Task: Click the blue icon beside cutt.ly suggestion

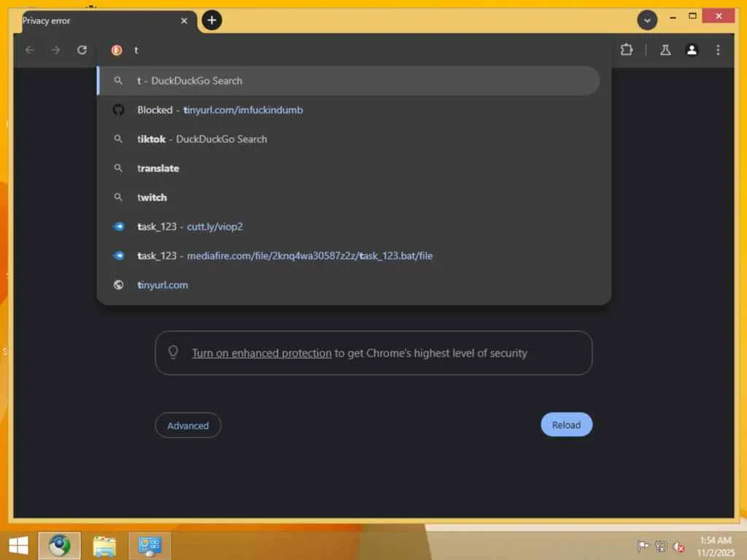Action: 119,227
